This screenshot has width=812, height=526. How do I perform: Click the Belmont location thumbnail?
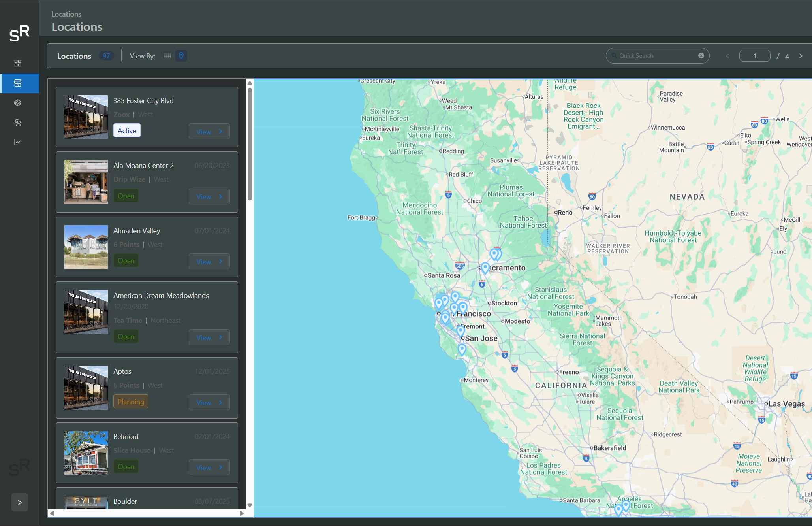click(x=86, y=453)
